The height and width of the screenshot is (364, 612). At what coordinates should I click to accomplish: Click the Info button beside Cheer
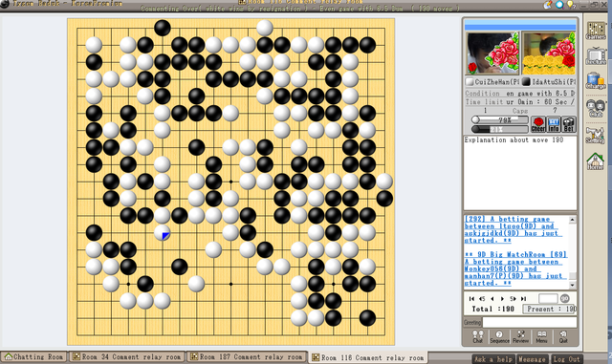point(554,124)
